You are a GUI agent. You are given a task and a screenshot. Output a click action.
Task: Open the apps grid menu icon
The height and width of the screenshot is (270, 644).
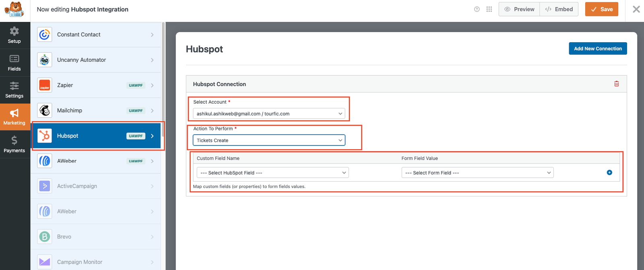[489, 9]
